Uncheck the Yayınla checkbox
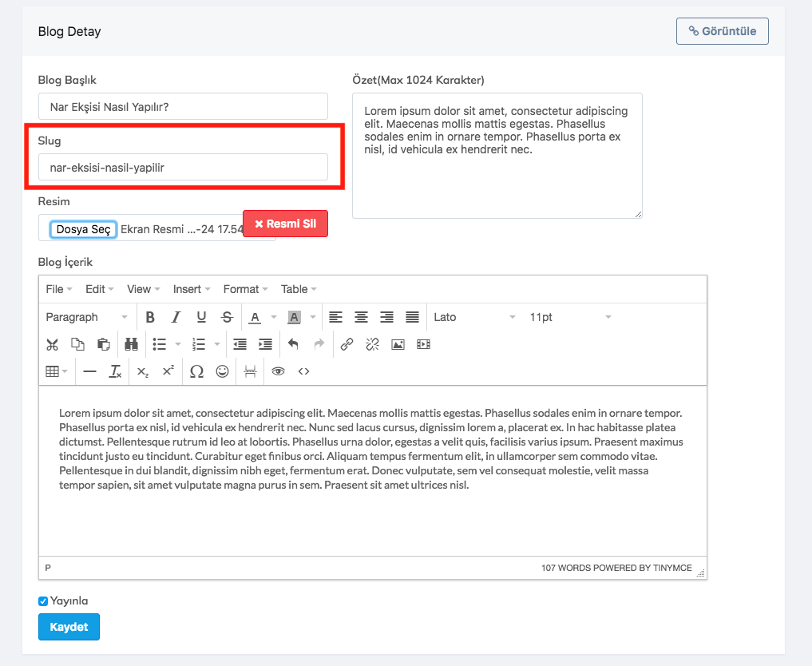The height and width of the screenshot is (666, 812). pos(43,601)
